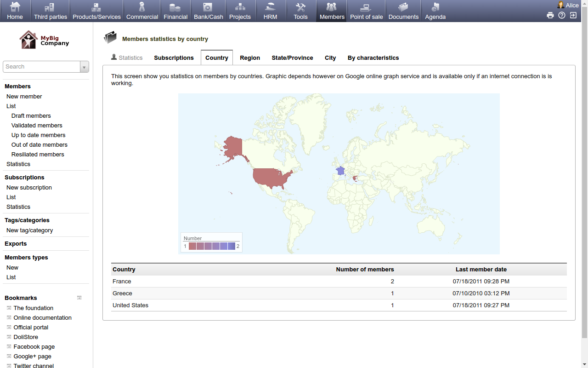Click France highlighted on the world map
The width and height of the screenshot is (588, 368).
click(340, 171)
